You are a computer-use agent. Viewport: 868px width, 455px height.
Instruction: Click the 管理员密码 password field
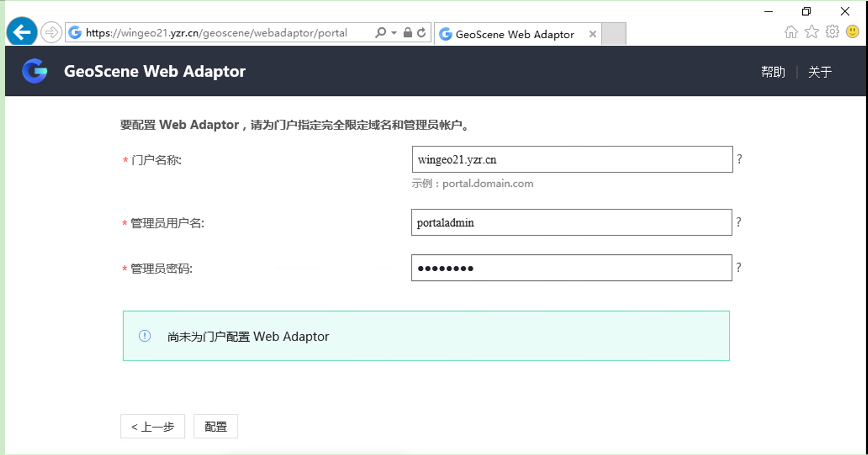(x=572, y=268)
